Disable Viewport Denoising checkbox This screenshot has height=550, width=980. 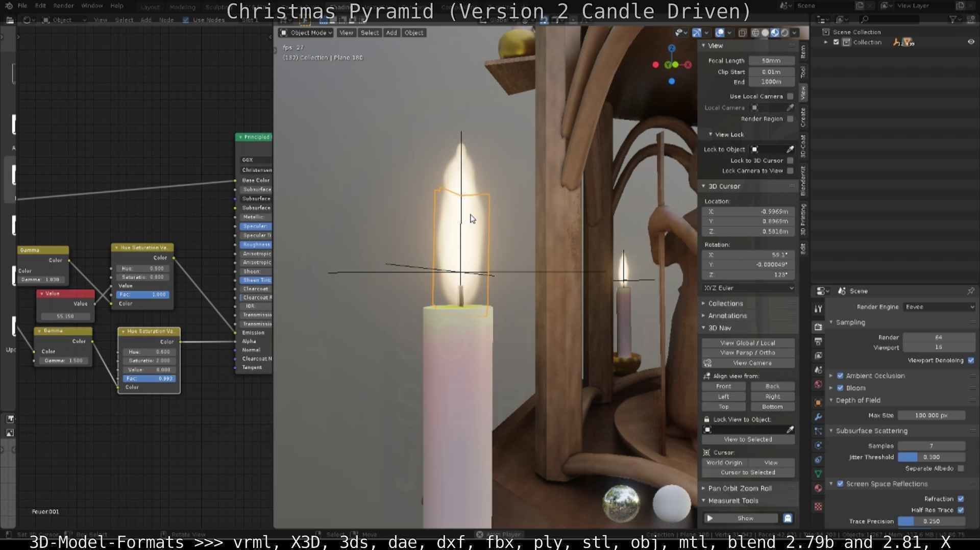971,360
